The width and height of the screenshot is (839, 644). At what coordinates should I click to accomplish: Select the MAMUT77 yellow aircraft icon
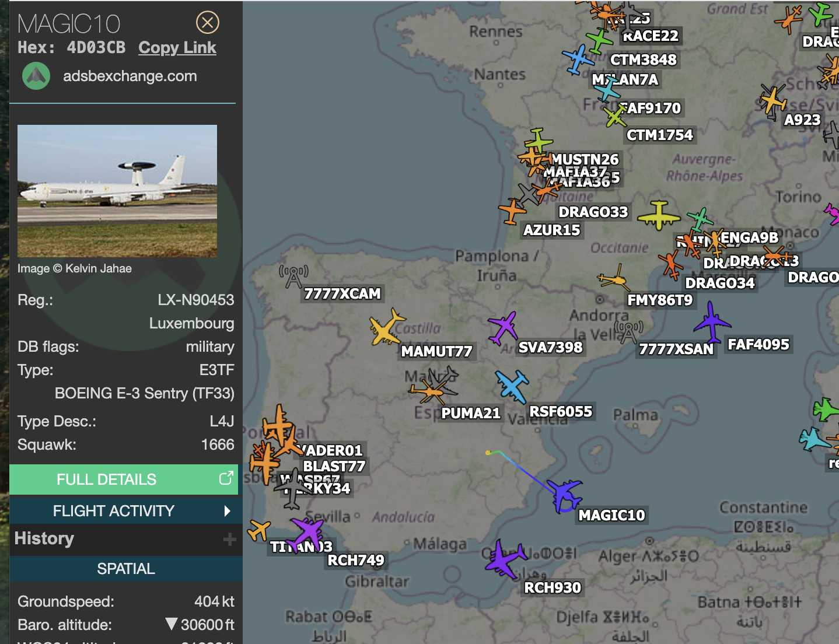[386, 327]
